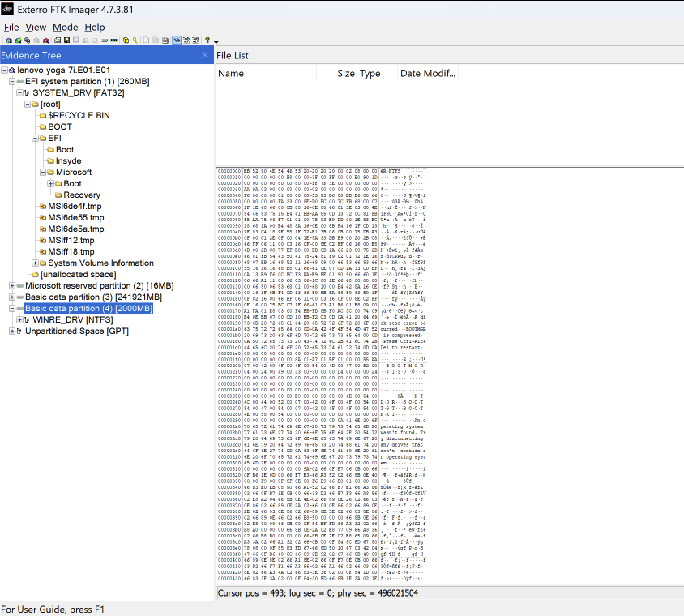Expand System Volume Information folder
This screenshot has width=684, height=616.
pyautogui.click(x=35, y=263)
